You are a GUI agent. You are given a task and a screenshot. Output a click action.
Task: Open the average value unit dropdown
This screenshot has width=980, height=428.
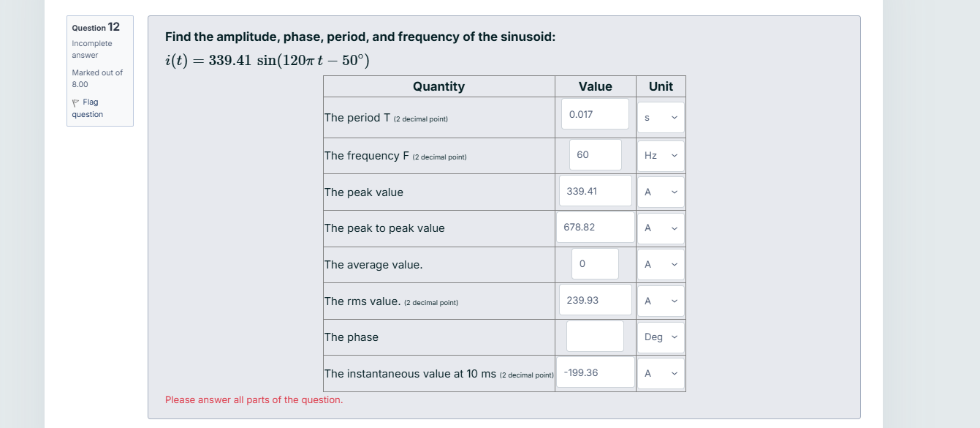click(x=660, y=264)
